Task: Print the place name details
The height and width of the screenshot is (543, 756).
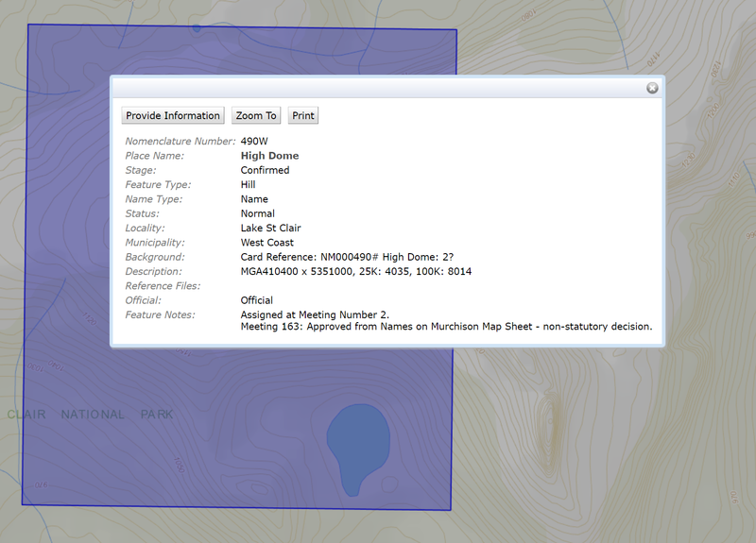Action: (302, 115)
